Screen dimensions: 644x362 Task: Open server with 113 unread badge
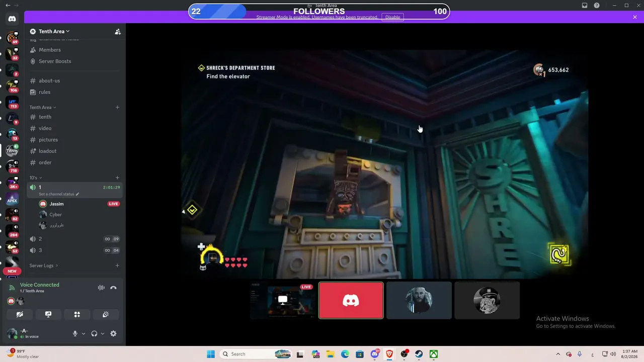click(12, 102)
